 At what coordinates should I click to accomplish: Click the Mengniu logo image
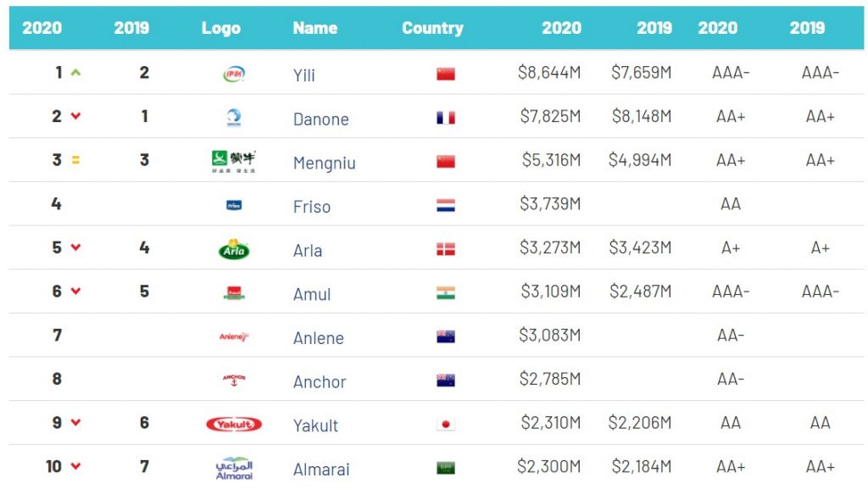[x=233, y=161]
